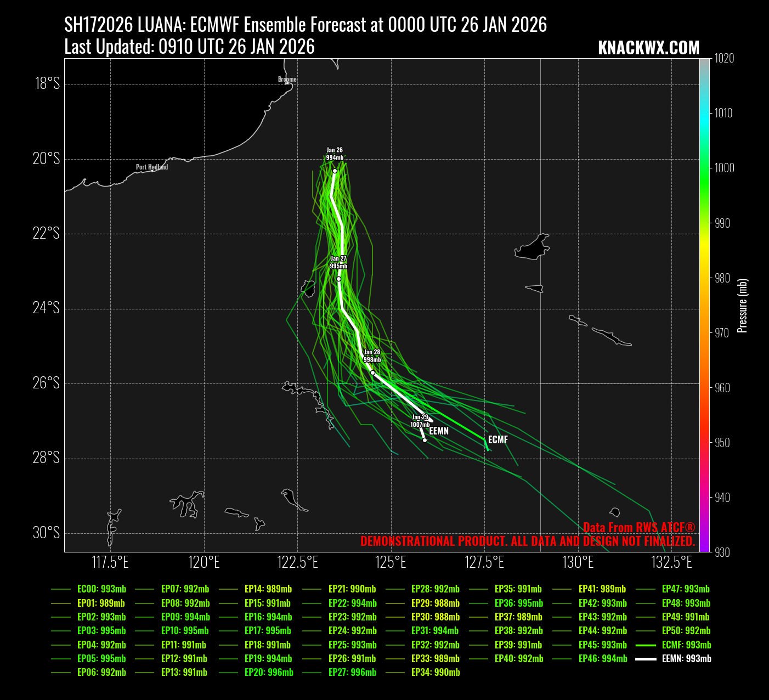Select the EC00: 993mb legend entry
769x700 pixels.
(101, 589)
